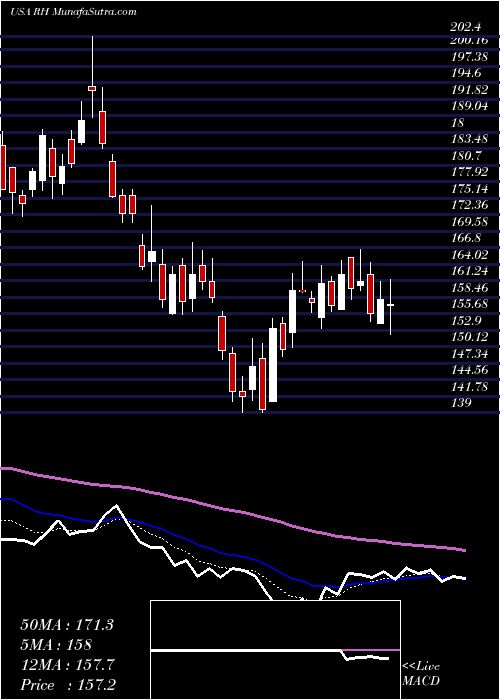This screenshot has height=700, width=500.
Task: Select the 144.56 price axis label
Action: 468,370
